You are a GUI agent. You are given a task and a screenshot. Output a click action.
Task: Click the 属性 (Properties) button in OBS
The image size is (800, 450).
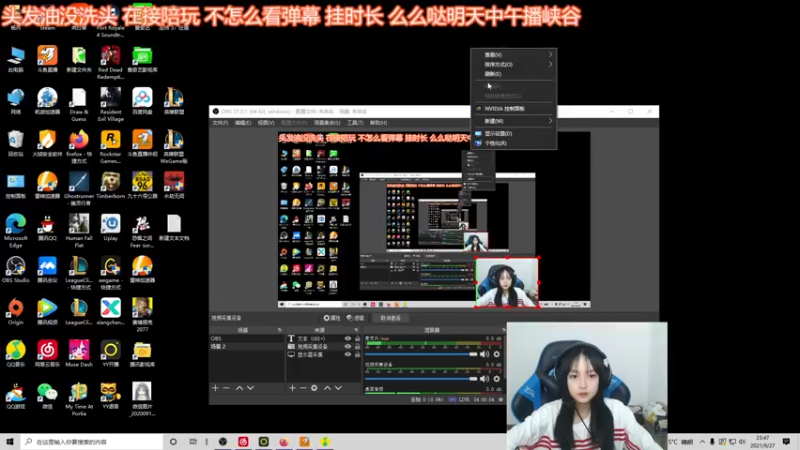(x=332, y=318)
